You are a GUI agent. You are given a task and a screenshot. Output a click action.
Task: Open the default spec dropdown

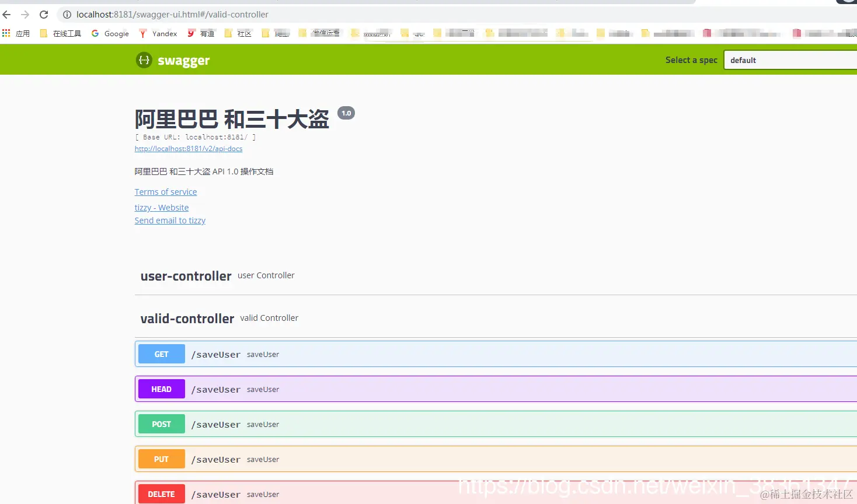click(789, 60)
